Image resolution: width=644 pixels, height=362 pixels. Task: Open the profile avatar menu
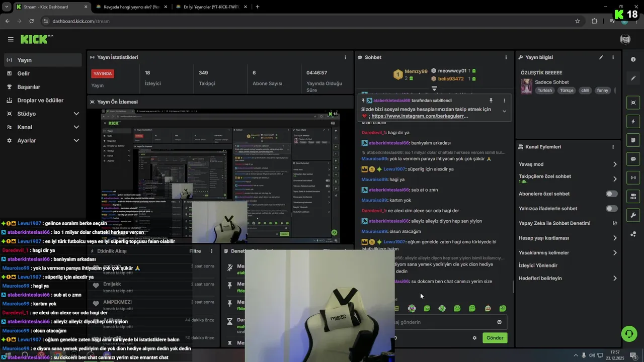pyautogui.click(x=625, y=39)
